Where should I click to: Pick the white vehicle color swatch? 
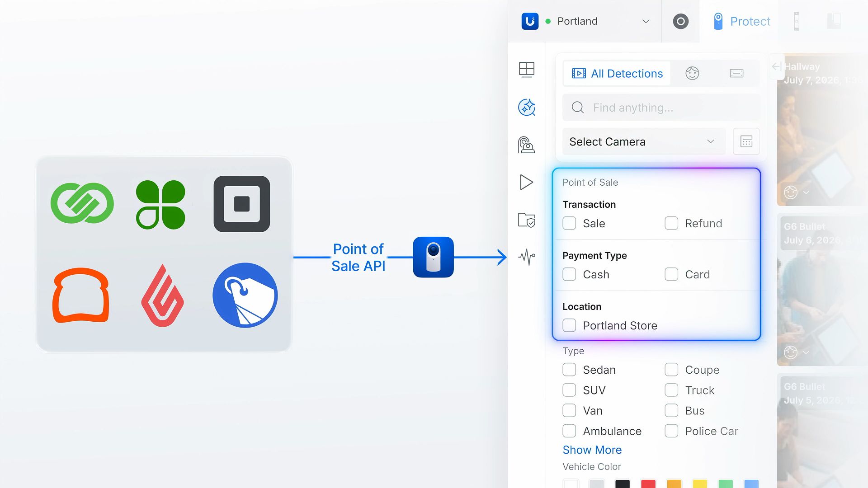pos(571,484)
